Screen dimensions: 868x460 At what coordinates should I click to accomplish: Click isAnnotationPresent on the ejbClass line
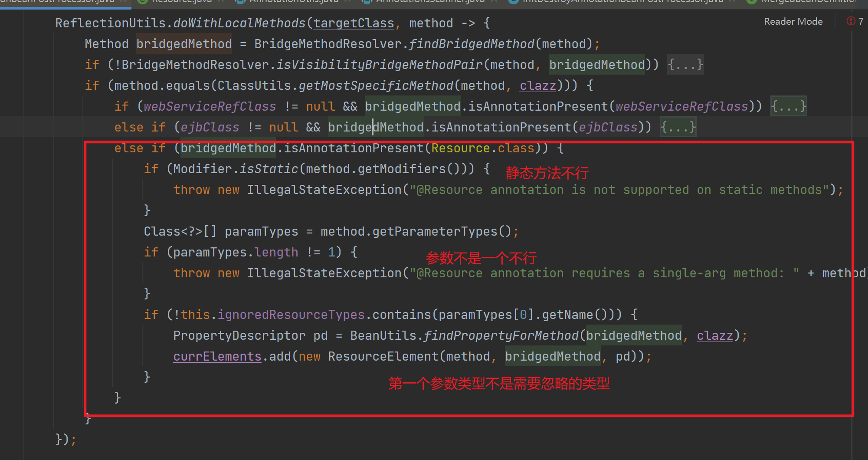[501, 127]
